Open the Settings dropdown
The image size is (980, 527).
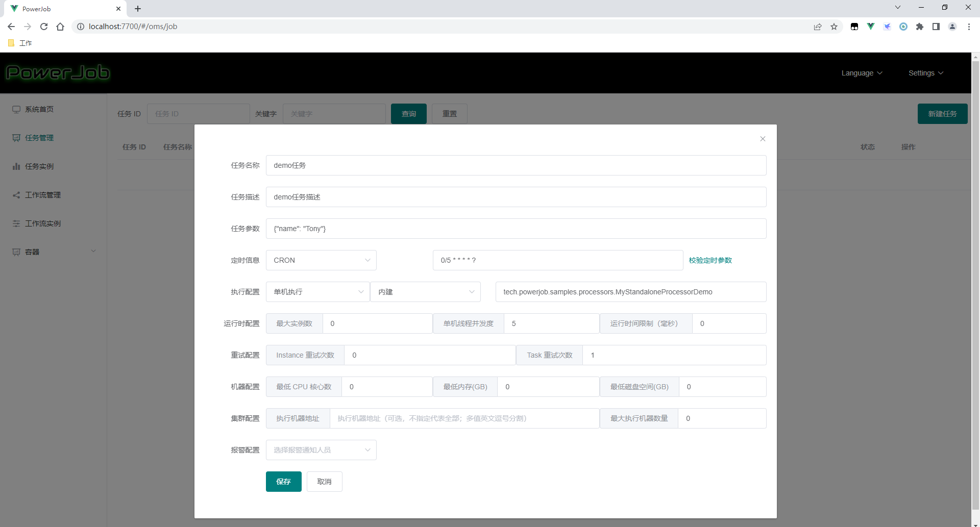(x=926, y=73)
